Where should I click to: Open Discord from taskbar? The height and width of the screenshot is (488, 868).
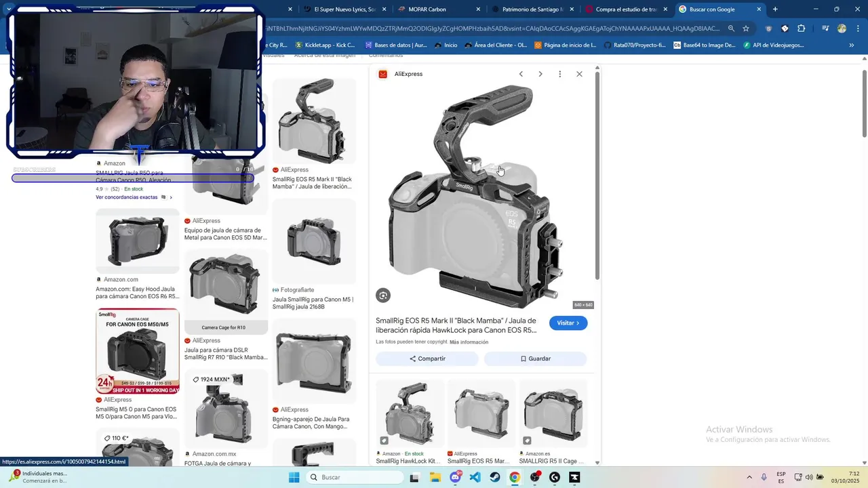pyautogui.click(x=456, y=477)
